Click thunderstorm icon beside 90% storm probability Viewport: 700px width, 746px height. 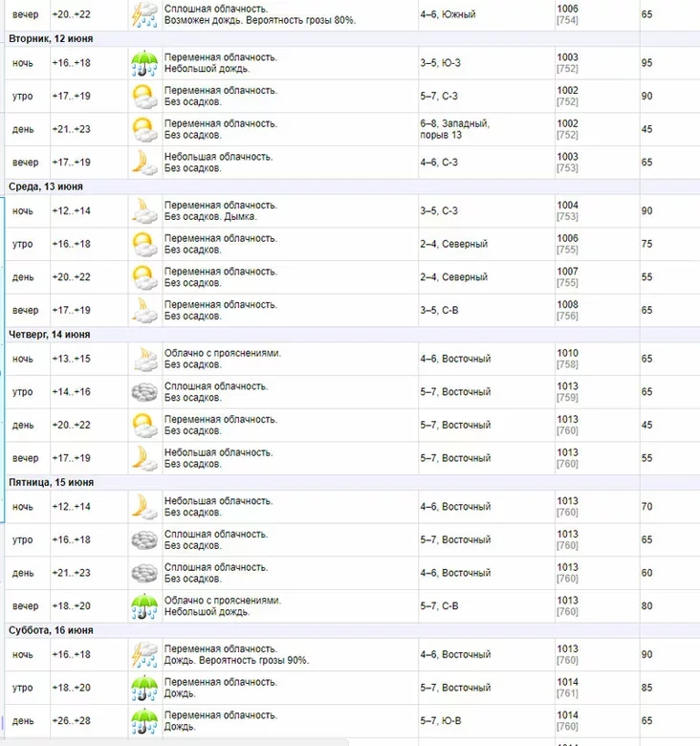(144, 655)
